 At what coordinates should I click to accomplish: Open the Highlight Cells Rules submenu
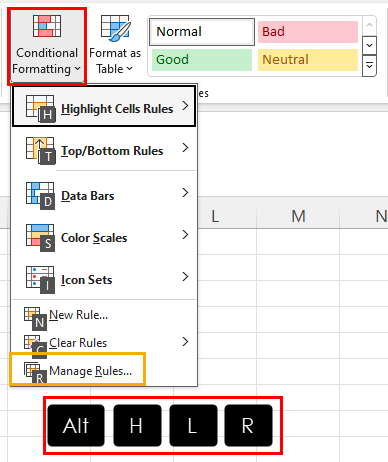pos(104,107)
